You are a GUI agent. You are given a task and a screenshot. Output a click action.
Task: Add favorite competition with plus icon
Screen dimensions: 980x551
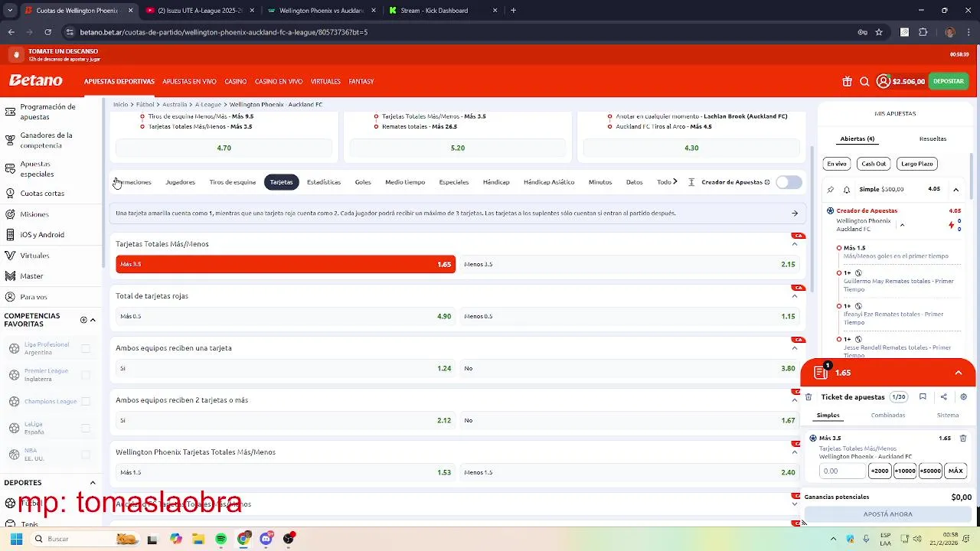pyautogui.click(x=83, y=320)
